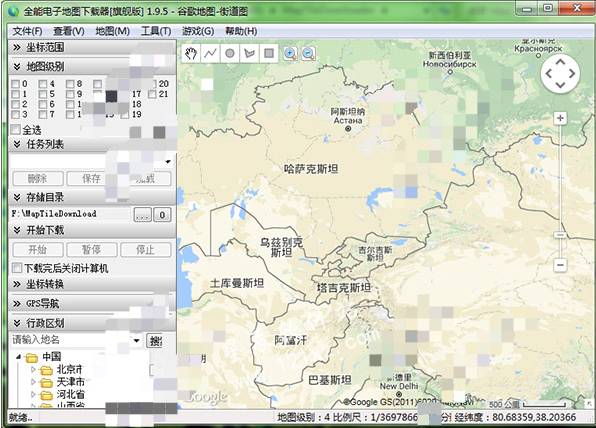Click the 开始 download button

(x=38, y=249)
